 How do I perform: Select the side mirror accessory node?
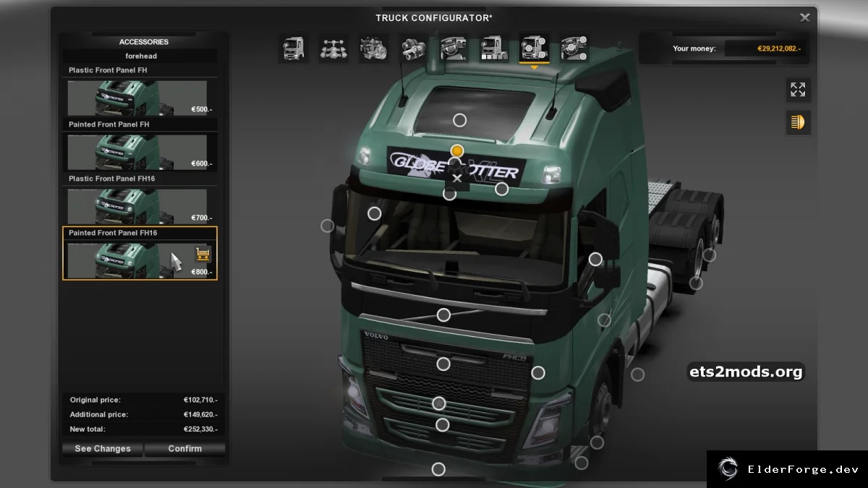click(x=595, y=259)
